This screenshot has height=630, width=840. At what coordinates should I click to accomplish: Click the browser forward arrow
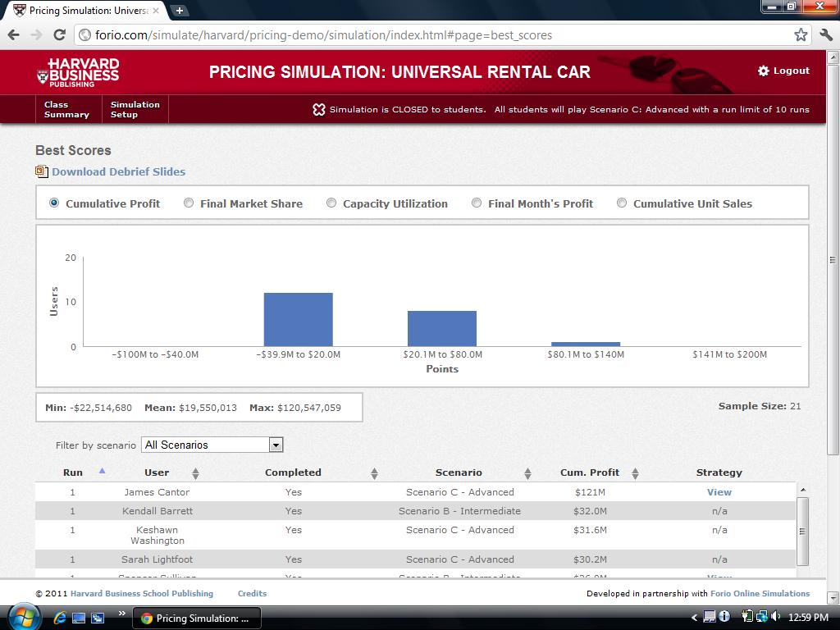click(36, 35)
